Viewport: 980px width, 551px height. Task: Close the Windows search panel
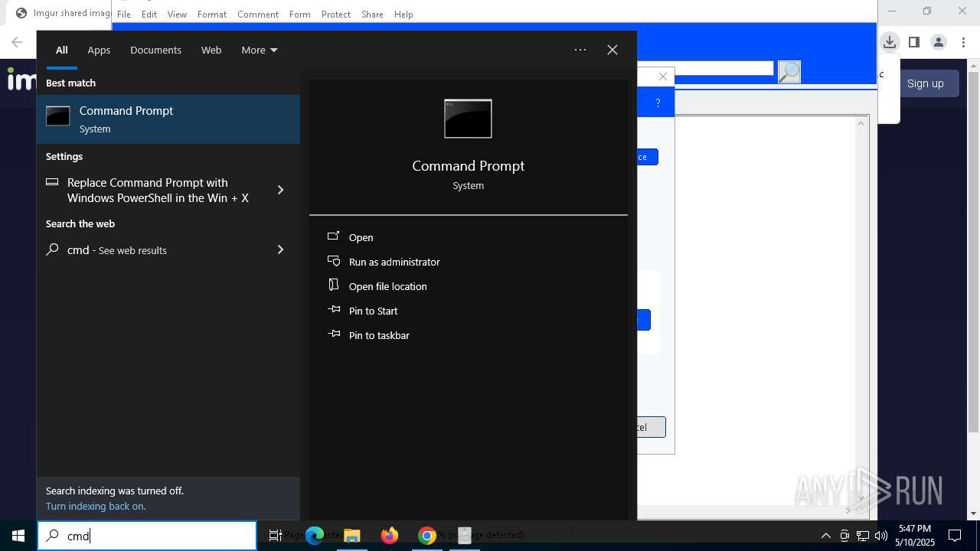tap(612, 50)
